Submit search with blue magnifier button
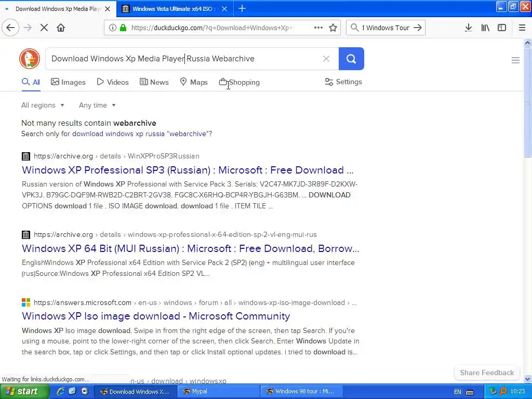 [351, 59]
